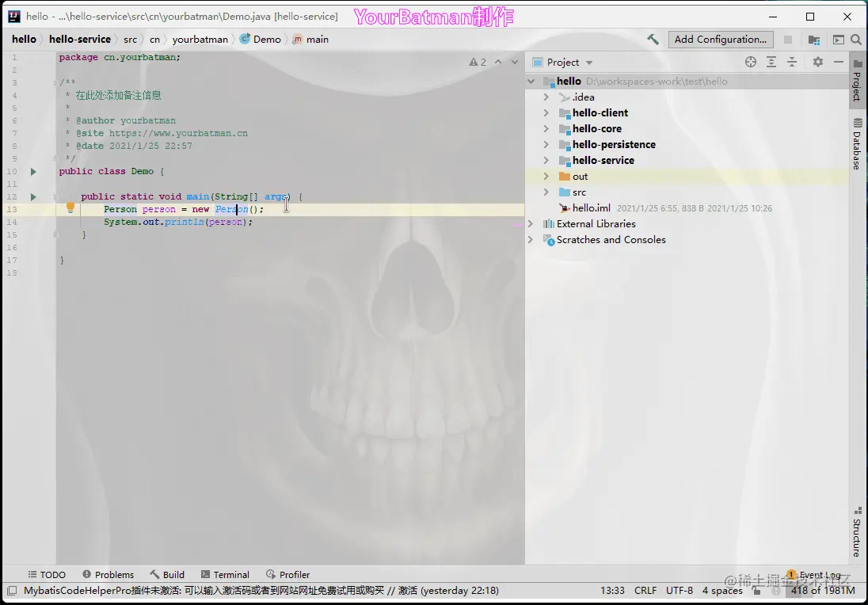Image resolution: width=868 pixels, height=605 pixels.
Task: Go to next highlighted error arrow
Action: (x=515, y=62)
